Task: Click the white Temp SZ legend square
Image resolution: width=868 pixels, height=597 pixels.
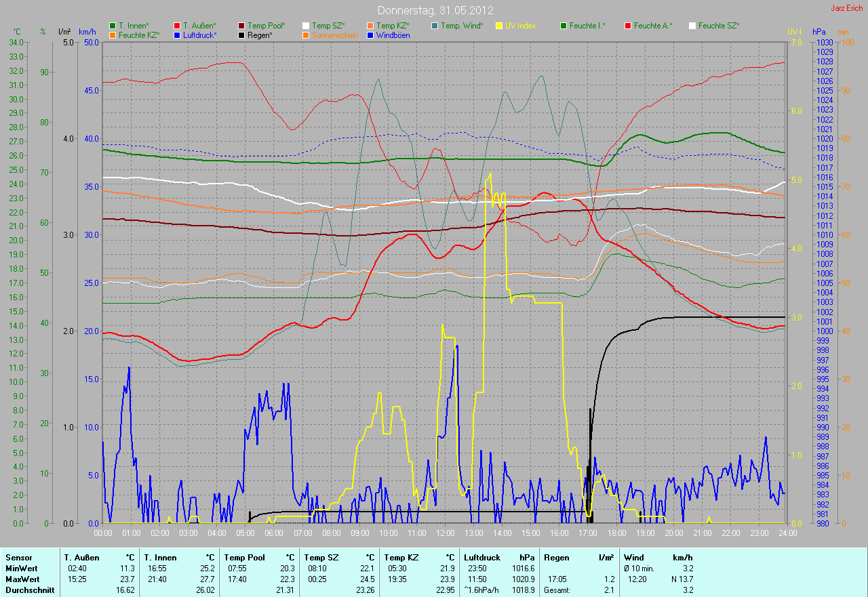Action: coord(306,26)
